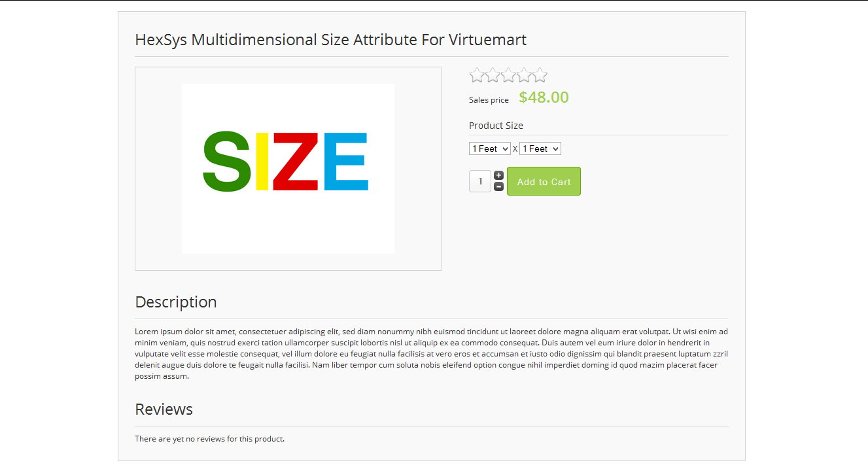The height and width of the screenshot is (469, 868).
Task: Click the Lorem ipsum description paragraph
Action: pos(431,354)
